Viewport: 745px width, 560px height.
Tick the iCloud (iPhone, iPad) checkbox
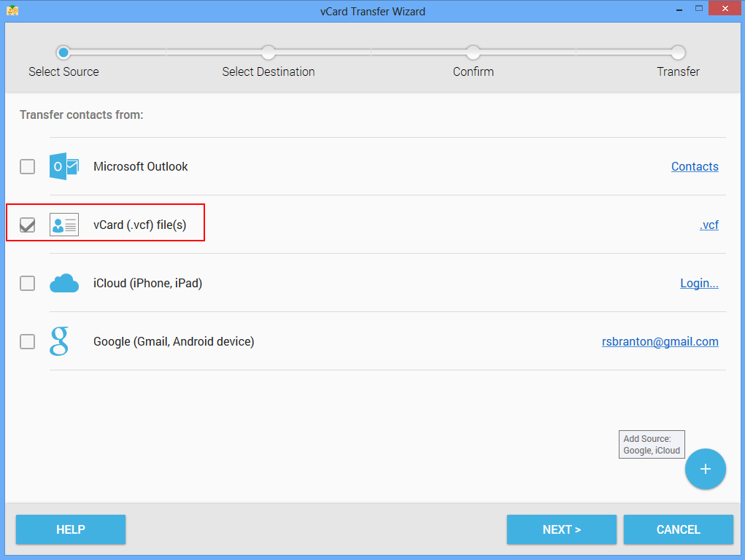tap(27, 283)
